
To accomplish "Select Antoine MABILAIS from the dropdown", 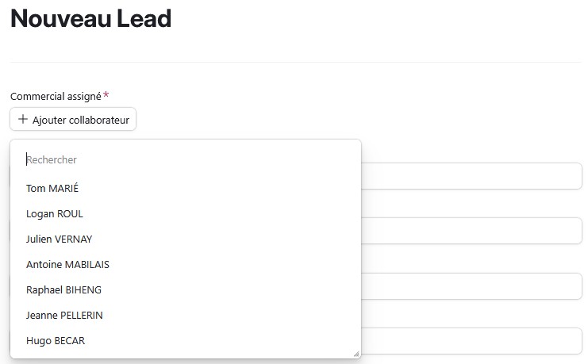I will pos(67,265).
